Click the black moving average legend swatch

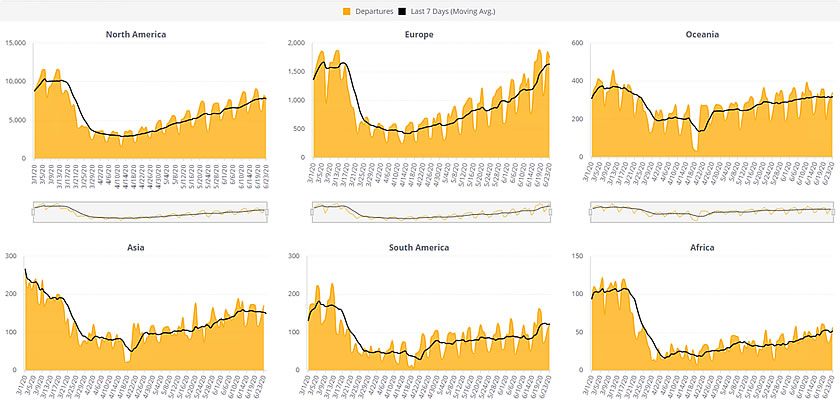402,11
